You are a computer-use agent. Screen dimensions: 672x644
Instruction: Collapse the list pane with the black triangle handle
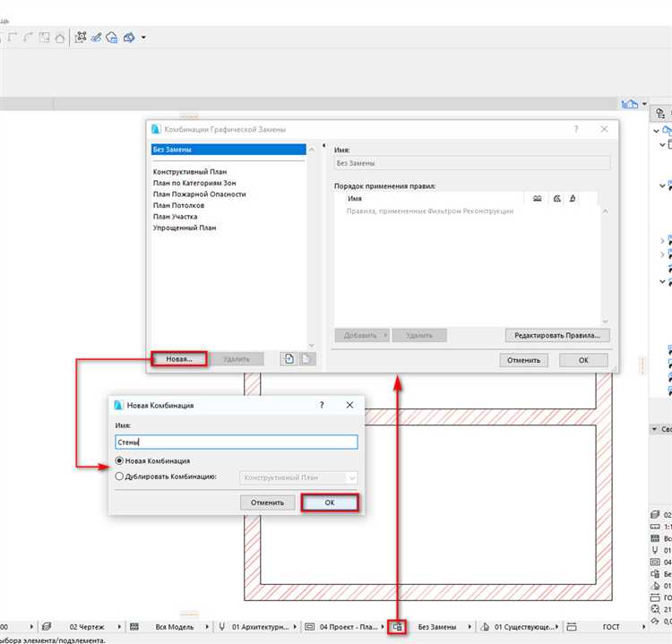coord(324,145)
